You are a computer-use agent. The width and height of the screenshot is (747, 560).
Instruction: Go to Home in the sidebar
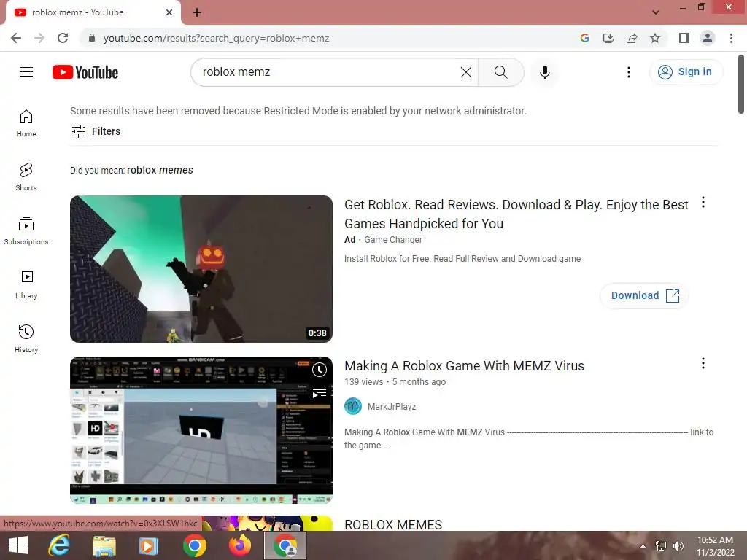pyautogui.click(x=26, y=123)
